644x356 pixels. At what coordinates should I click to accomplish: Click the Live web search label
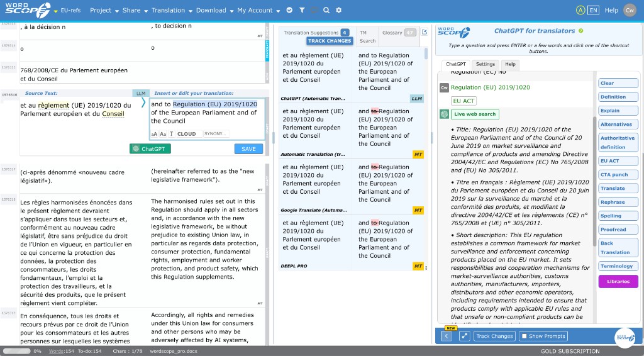[x=475, y=114]
